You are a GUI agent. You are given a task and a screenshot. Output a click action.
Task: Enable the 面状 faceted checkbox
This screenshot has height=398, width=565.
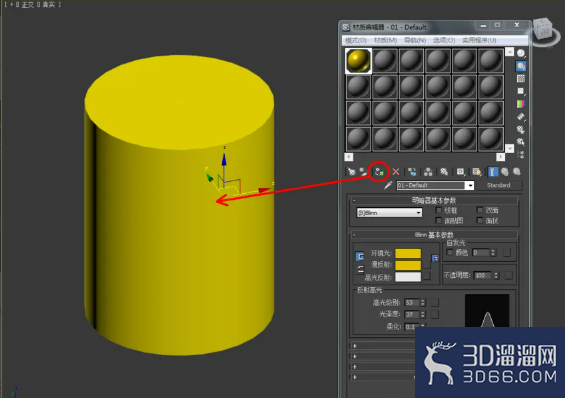click(480, 220)
